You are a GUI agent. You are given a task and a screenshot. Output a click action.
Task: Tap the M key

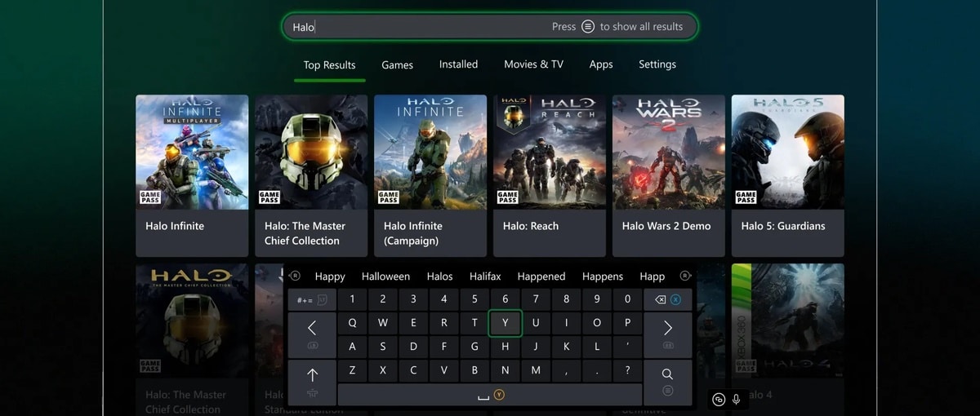(x=536, y=370)
